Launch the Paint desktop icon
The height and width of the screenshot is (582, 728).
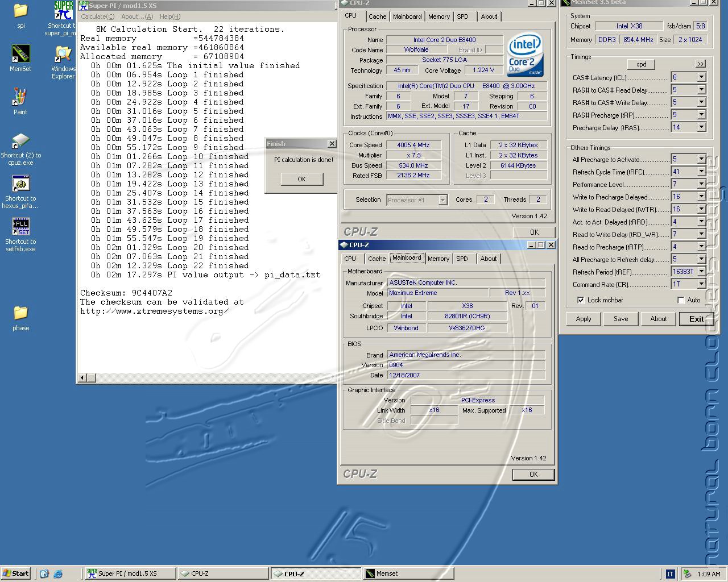coord(20,97)
